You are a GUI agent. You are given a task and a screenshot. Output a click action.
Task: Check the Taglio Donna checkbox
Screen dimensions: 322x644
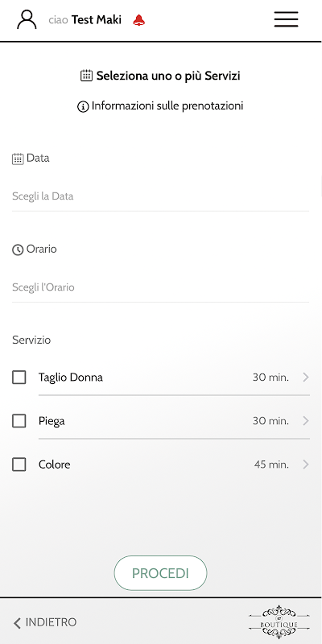coord(19,377)
